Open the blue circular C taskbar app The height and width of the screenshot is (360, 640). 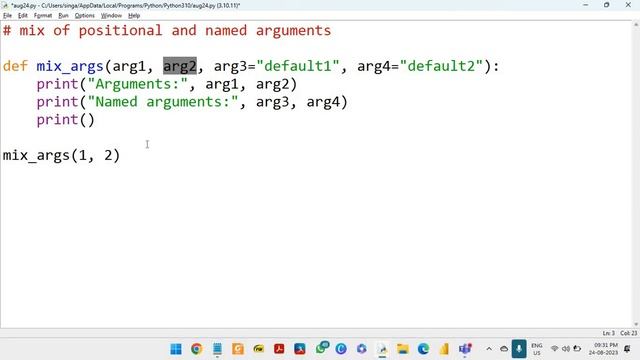(341, 349)
